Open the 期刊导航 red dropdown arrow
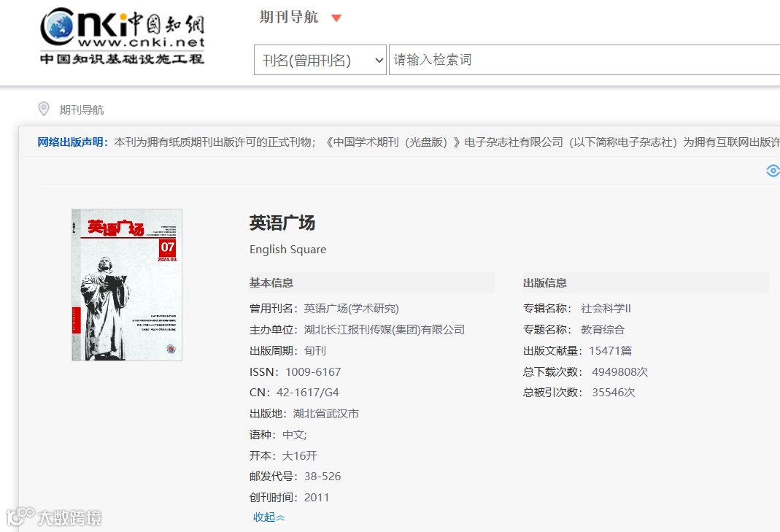This screenshot has height=532, width=780. pyautogui.click(x=336, y=18)
